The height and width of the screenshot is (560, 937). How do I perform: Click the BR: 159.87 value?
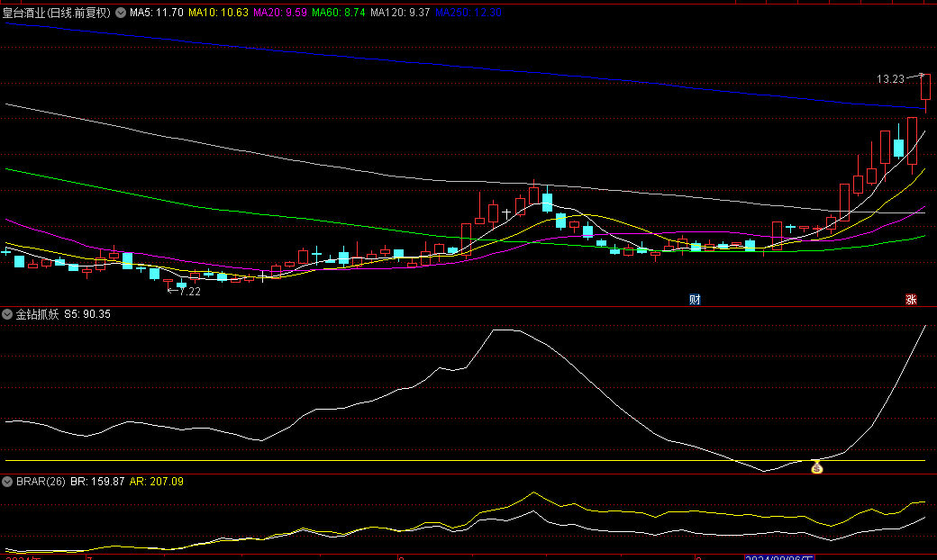point(97,481)
